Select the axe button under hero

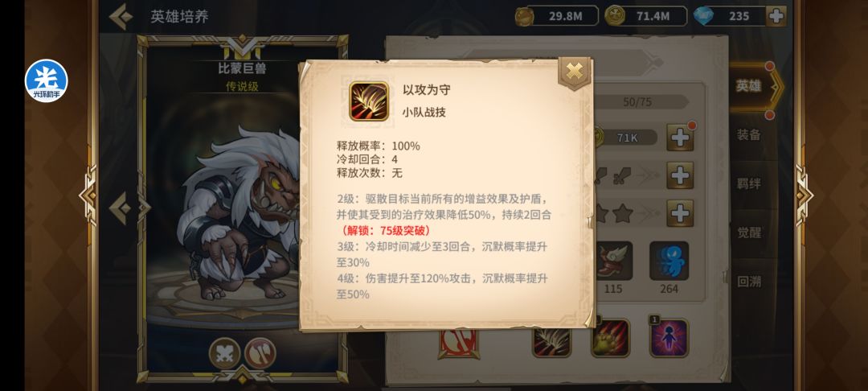pyautogui.click(x=260, y=353)
